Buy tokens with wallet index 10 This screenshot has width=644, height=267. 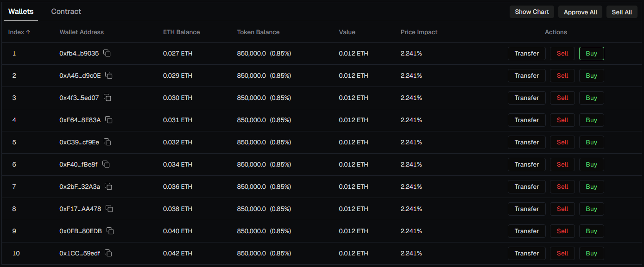click(592, 253)
